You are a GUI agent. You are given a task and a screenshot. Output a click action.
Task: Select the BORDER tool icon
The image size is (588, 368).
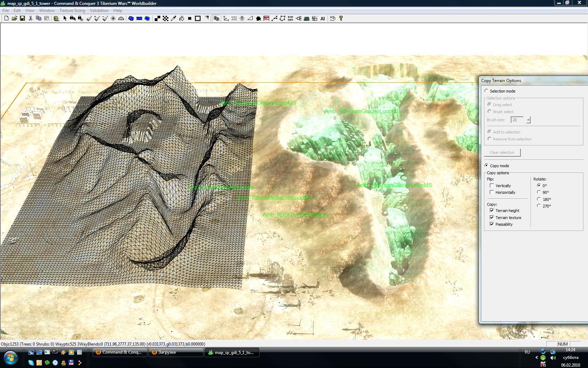point(290,18)
